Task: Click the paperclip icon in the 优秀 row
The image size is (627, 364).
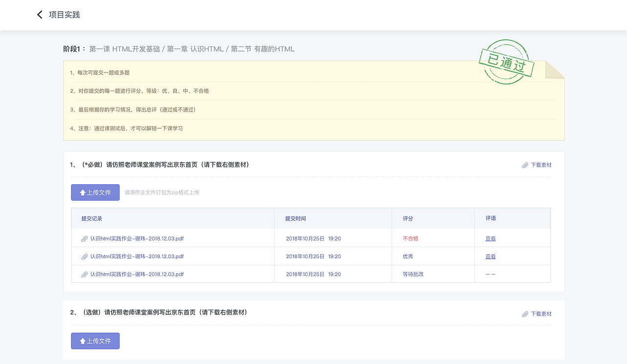Action: click(x=84, y=256)
